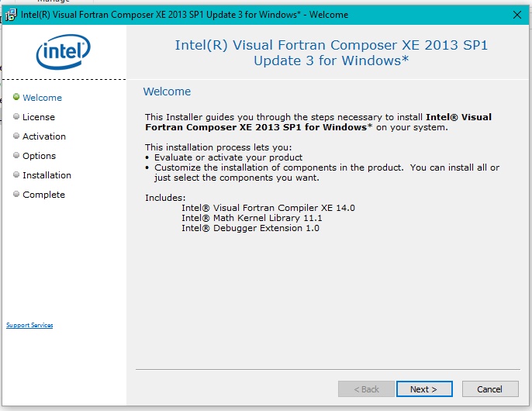Viewport: 532px width, 411px height.
Task: Click the installer icon in title bar
Action: (x=11, y=15)
